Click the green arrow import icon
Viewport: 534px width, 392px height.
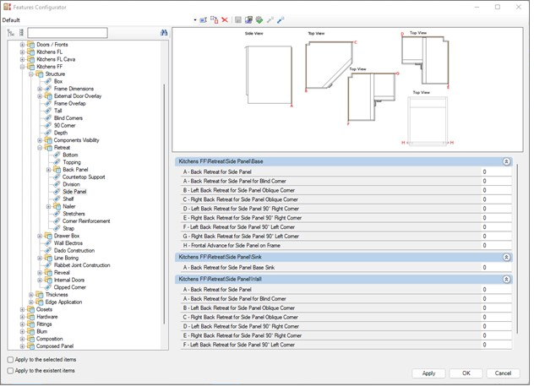[x=259, y=19]
